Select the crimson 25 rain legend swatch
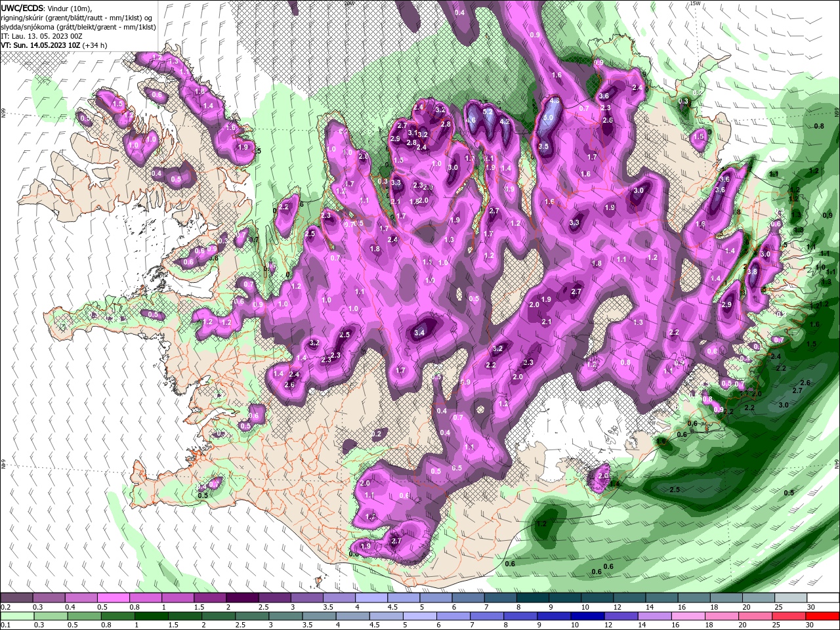840x630 pixels. tap(789, 616)
